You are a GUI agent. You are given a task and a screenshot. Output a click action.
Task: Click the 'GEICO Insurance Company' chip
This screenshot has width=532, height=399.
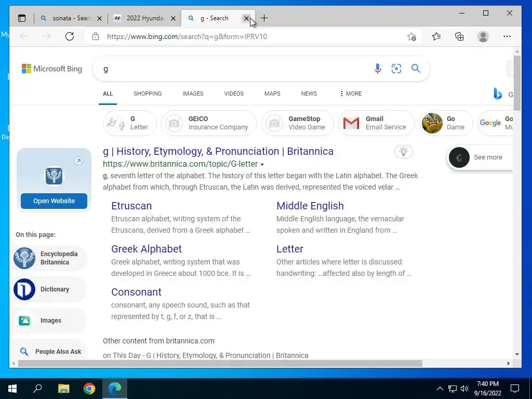209,123
